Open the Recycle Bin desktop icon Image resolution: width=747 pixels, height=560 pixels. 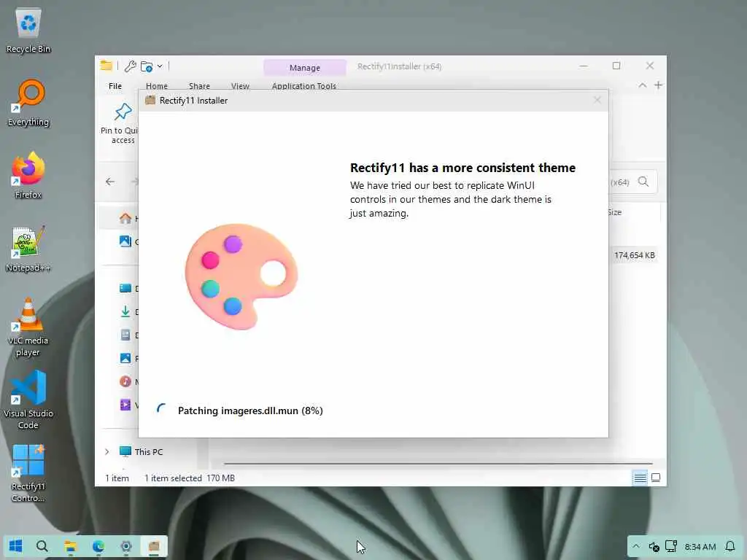tap(28, 29)
